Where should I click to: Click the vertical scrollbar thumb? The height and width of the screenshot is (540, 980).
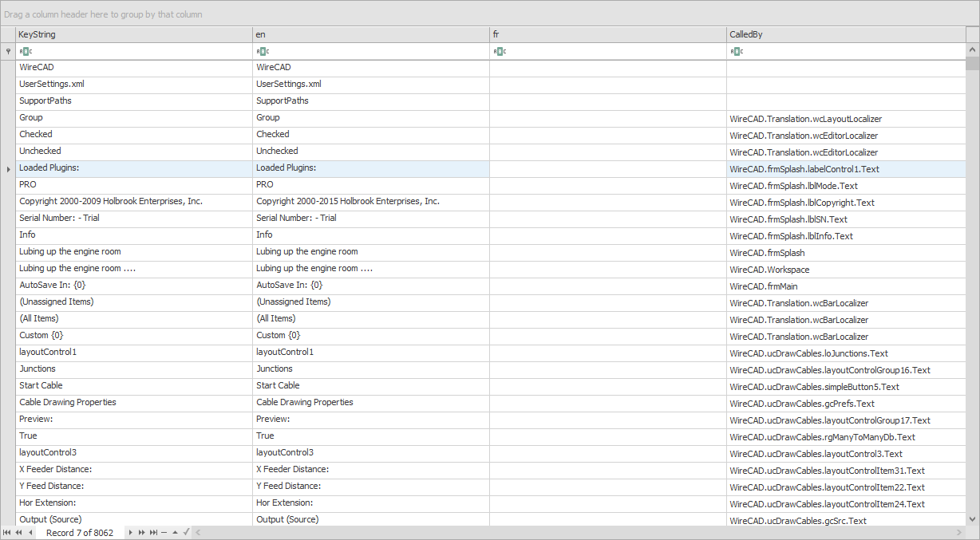coord(973,64)
